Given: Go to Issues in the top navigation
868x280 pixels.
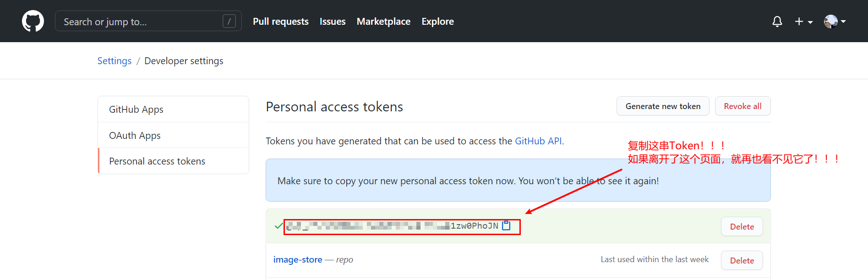Looking at the screenshot, I should (333, 22).
